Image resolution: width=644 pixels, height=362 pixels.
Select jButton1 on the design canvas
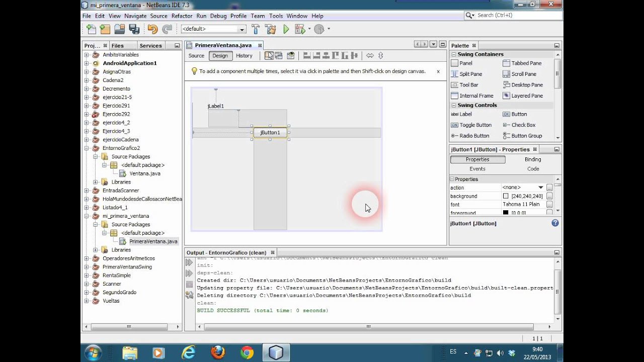tap(270, 133)
